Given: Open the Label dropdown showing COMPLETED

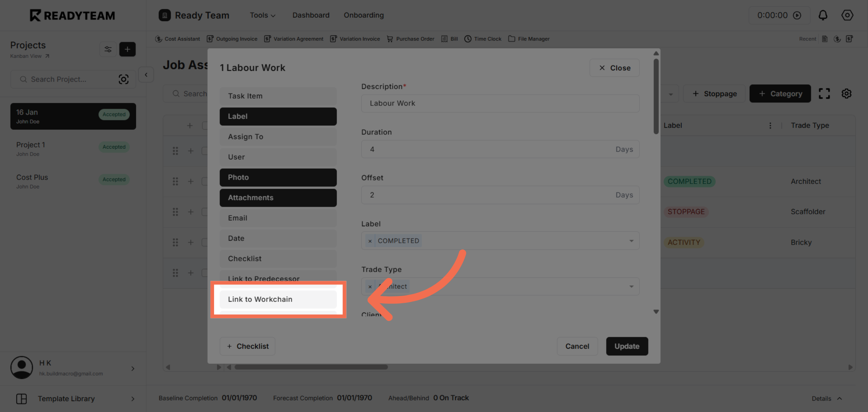Looking at the screenshot, I should pyautogui.click(x=631, y=240).
